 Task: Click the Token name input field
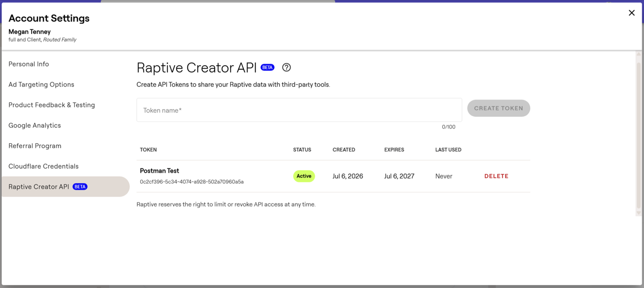[299, 110]
